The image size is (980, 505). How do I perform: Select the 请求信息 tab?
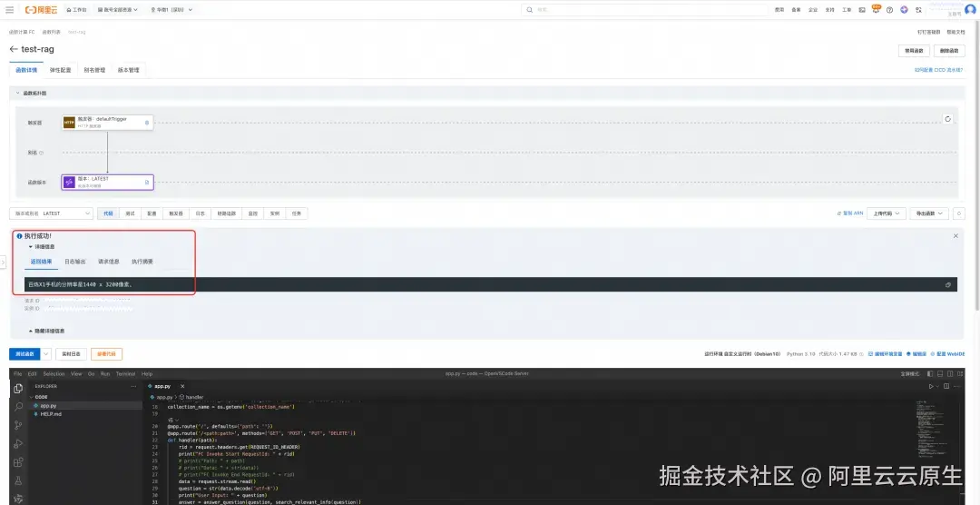pyautogui.click(x=109, y=262)
